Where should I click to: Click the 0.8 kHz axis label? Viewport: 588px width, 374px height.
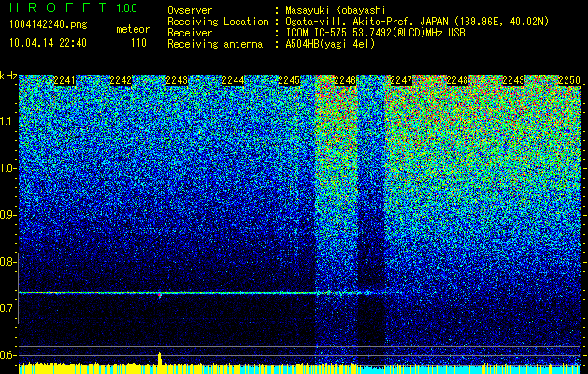(x=7, y=262)
